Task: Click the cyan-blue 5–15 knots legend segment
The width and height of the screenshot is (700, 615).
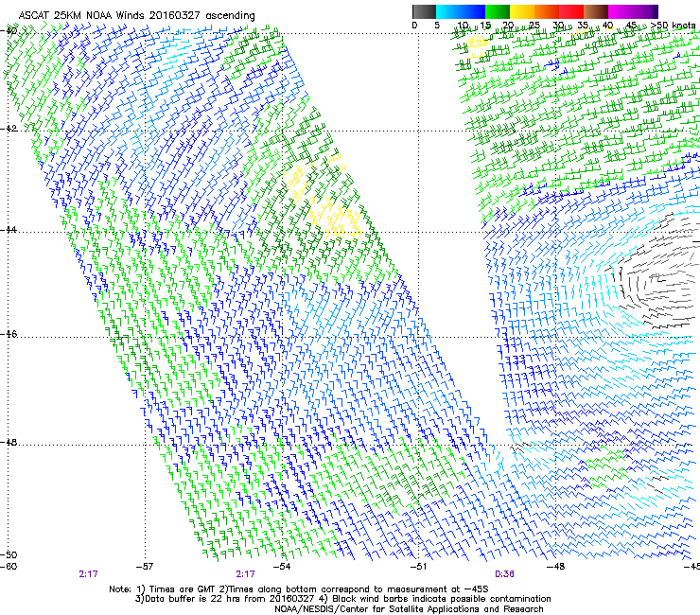Action: pyautogui.click(x=461, y=11)
